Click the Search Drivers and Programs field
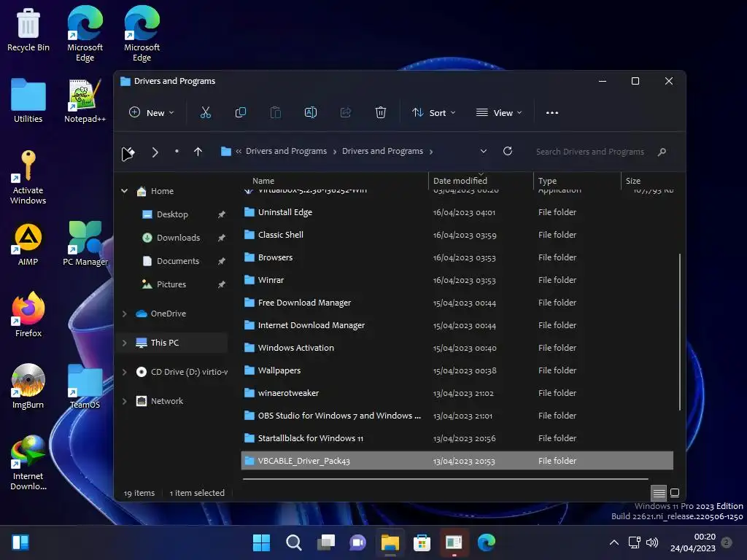 (589, 152)
